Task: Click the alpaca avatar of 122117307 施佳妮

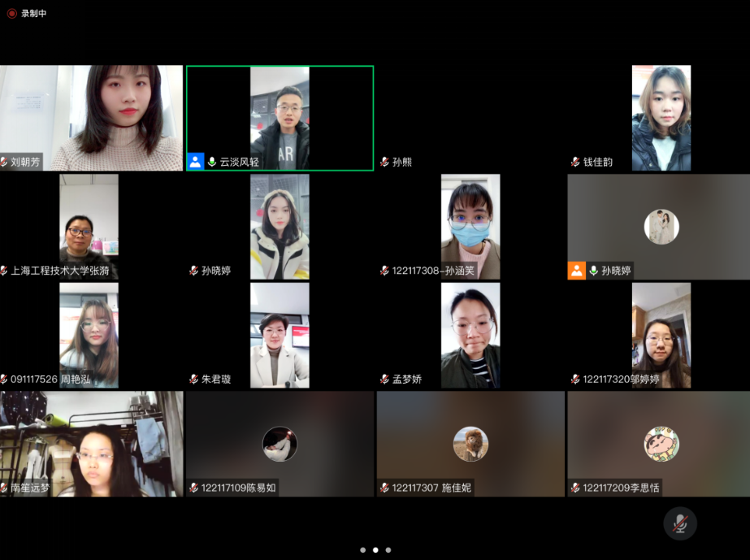Action: click(x=470, y=444)
